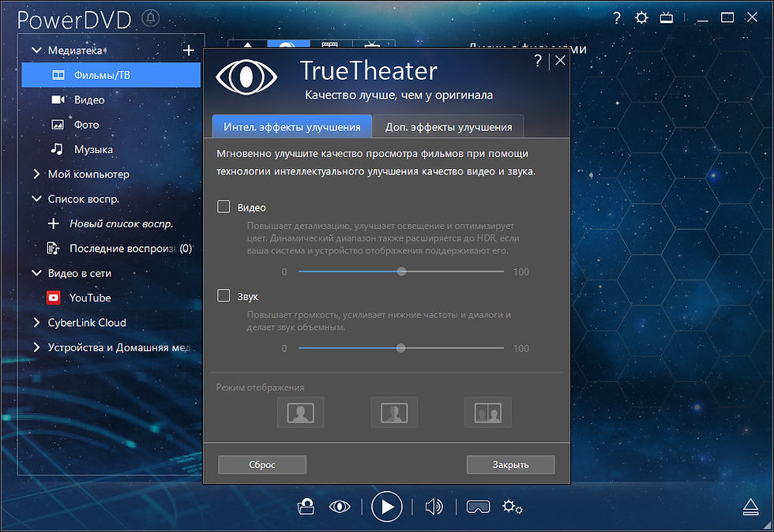Open the notifications bell next to PowerDVD
The width and height of the screenshot is (774, 532).
click(x=151, y=19)
